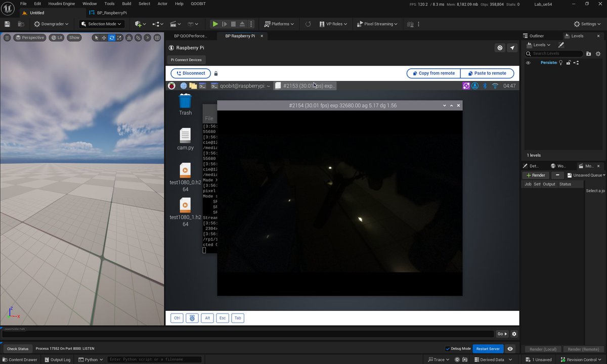Open the file manager on the remote desktop taskbar
607x364 pixels.
193,85
